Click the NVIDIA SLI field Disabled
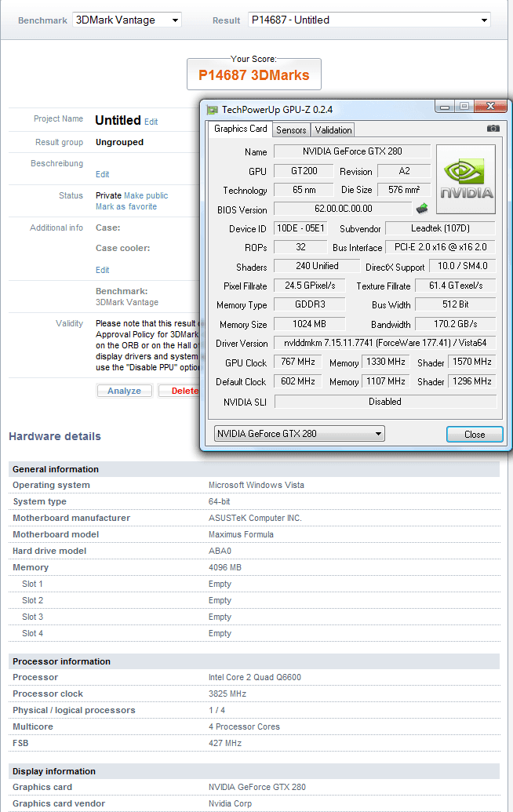 click(x=385, y=402)
